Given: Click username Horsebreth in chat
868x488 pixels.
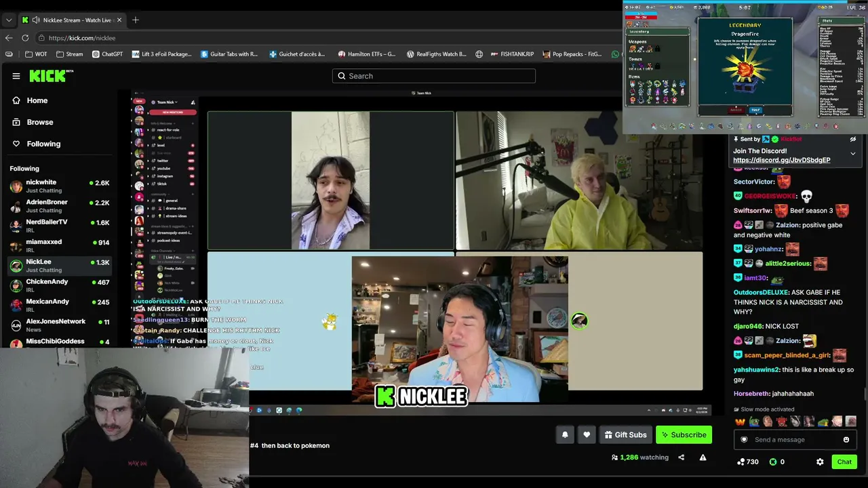Looking at the screenshot, I should pos(752,393).
